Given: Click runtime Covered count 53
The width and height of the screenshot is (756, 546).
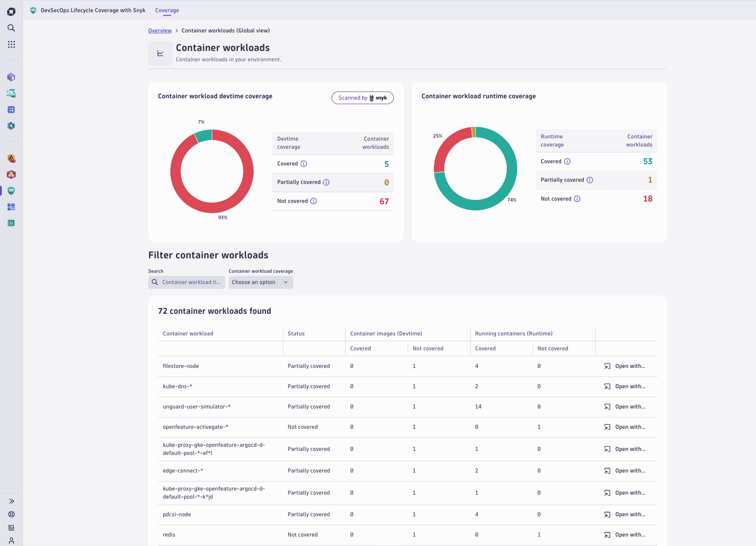Looking at the screenshot, I should [x=647, y=161].
